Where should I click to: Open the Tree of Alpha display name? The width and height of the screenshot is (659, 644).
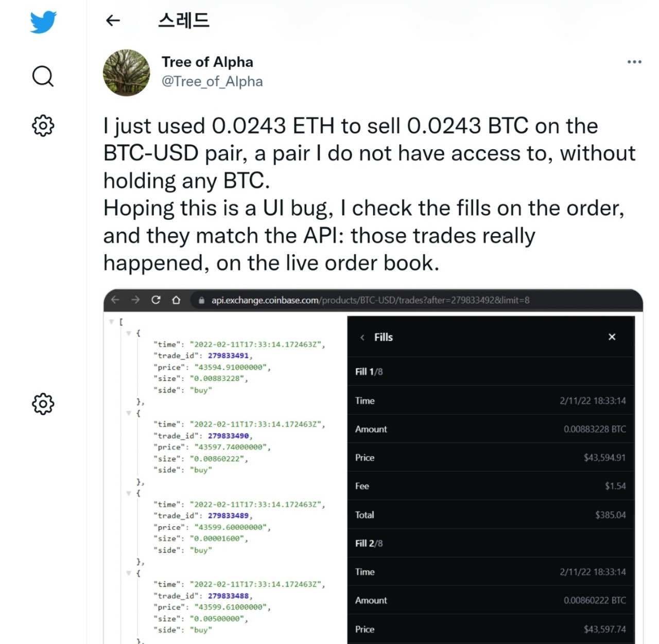[x=207, y=62]
